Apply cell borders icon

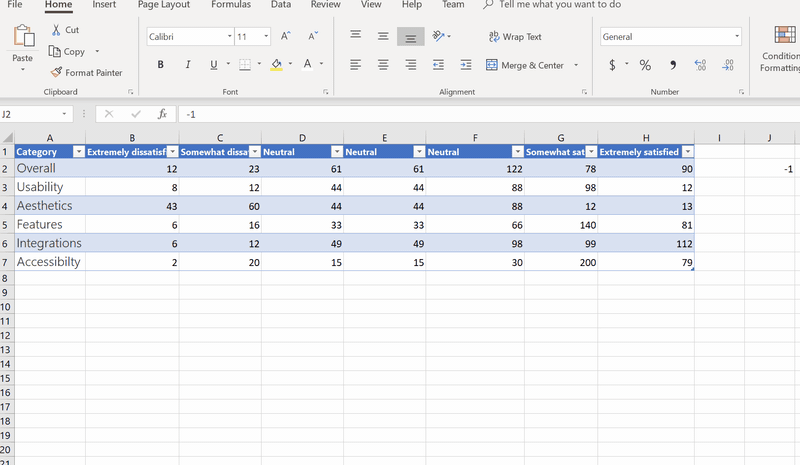click(245, 64)
